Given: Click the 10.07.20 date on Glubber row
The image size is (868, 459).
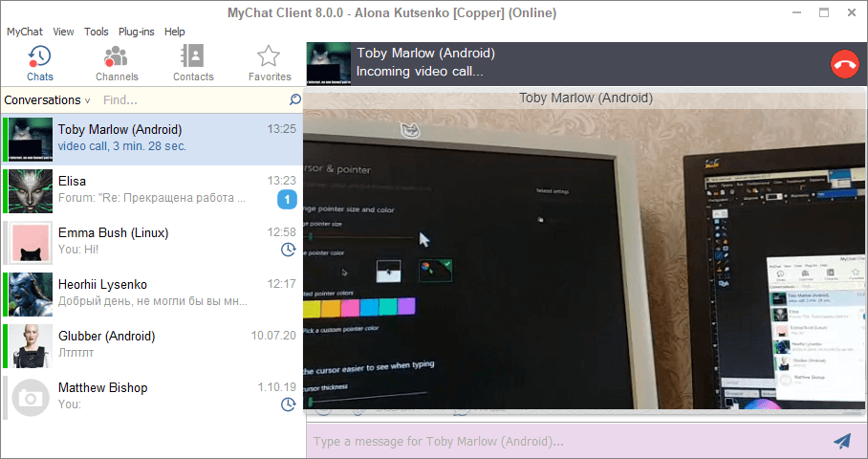Looking at the screenshot, I should tap(273, 336).
